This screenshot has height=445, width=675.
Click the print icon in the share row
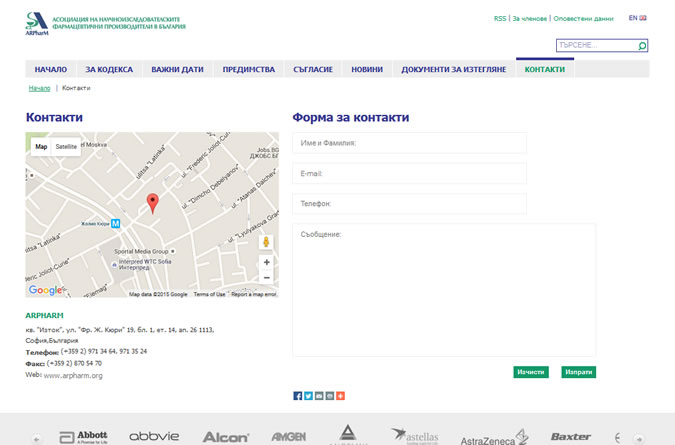330,396
